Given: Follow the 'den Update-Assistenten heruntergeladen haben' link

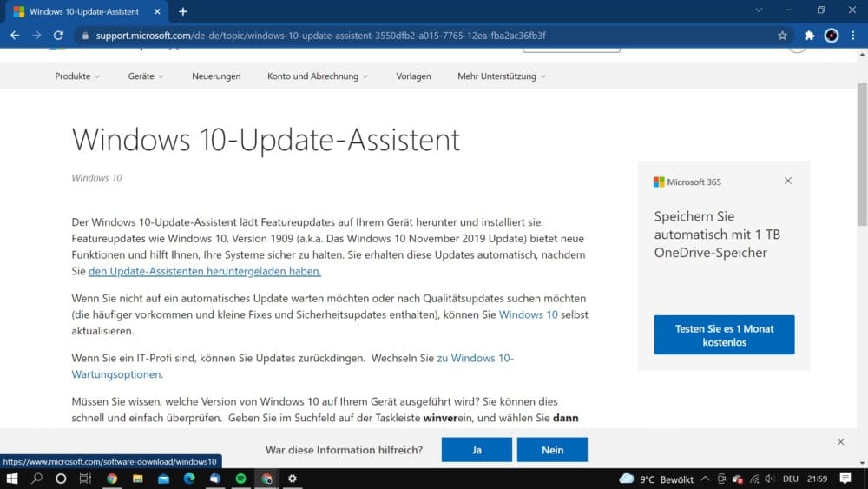Looking at the screenshot, I should pos(205,271).
